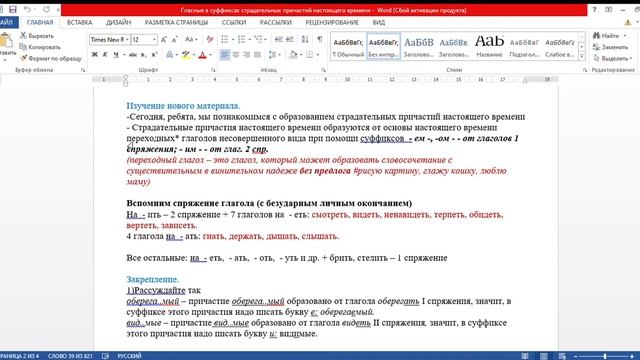Adjust the zoom slider in status bar
640x360 pixels.
tap(604, 356)
